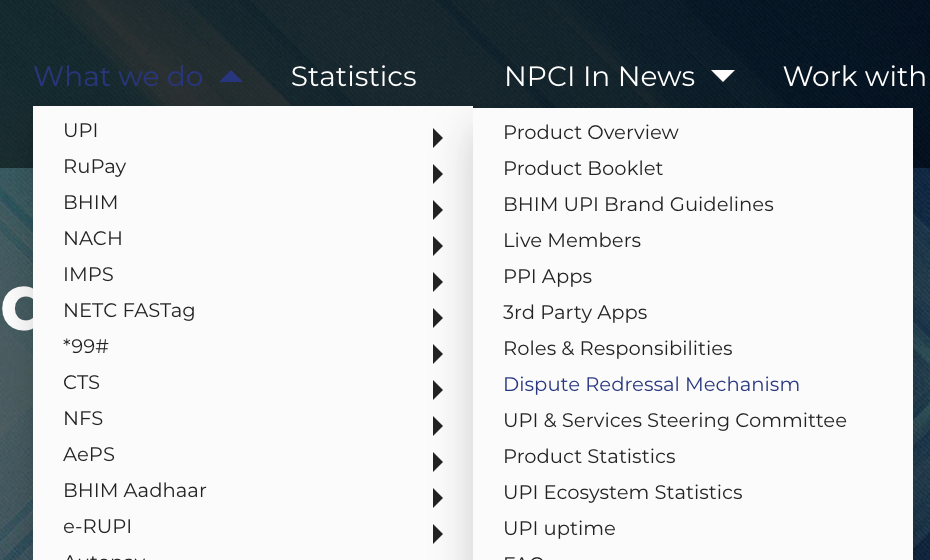Click the IMPS submenu arrow icon
The height and width of the screenshot is (560, 930).
[x=437, y=282]
